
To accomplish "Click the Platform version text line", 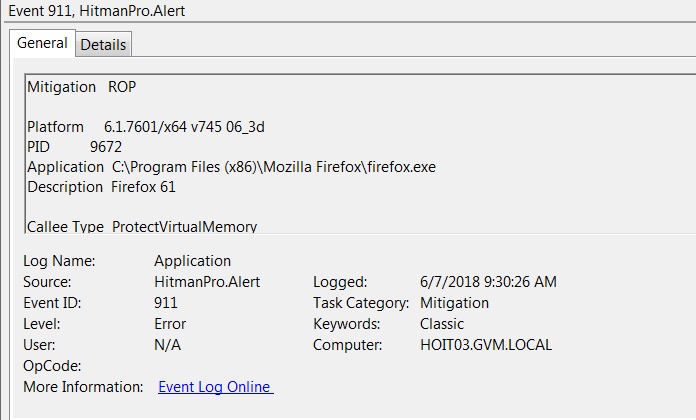I will 146,127.
